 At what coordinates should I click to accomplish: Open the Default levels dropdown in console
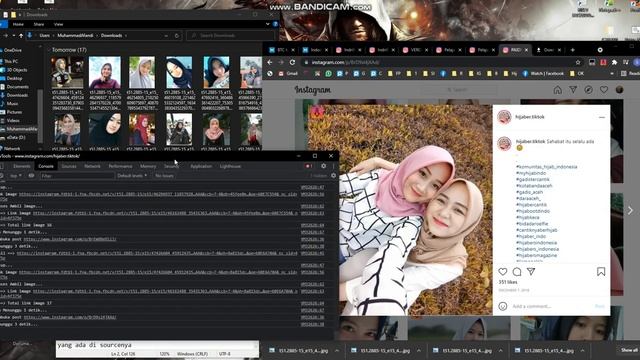coord(132,176)
